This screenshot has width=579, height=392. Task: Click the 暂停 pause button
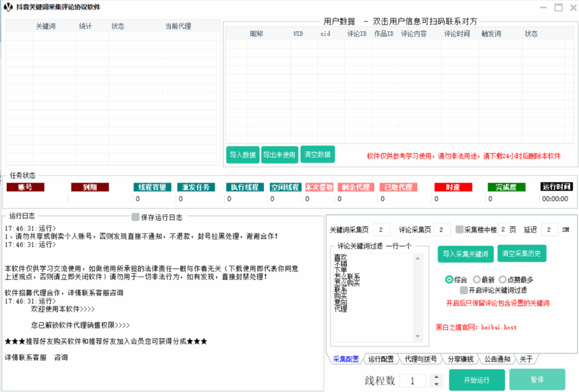(537, 380)
